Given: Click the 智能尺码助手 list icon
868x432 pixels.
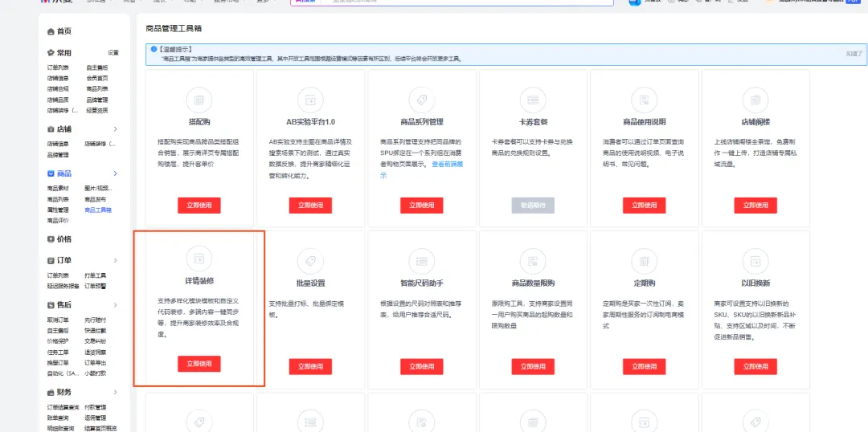Looking at the screenshot, I should click(x=421, y=260).
